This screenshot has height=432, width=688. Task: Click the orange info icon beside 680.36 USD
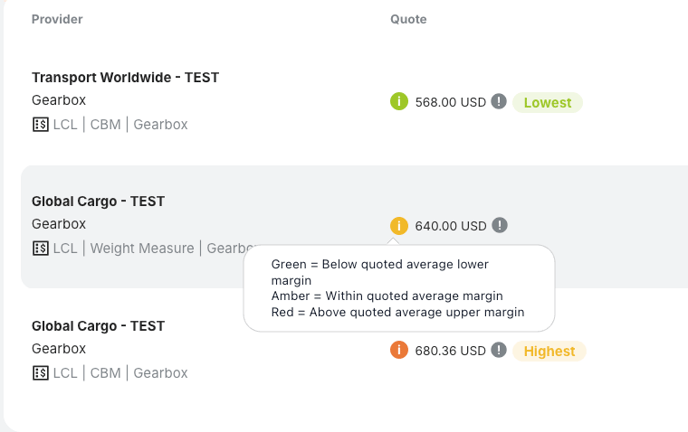(x=399, y=350)
